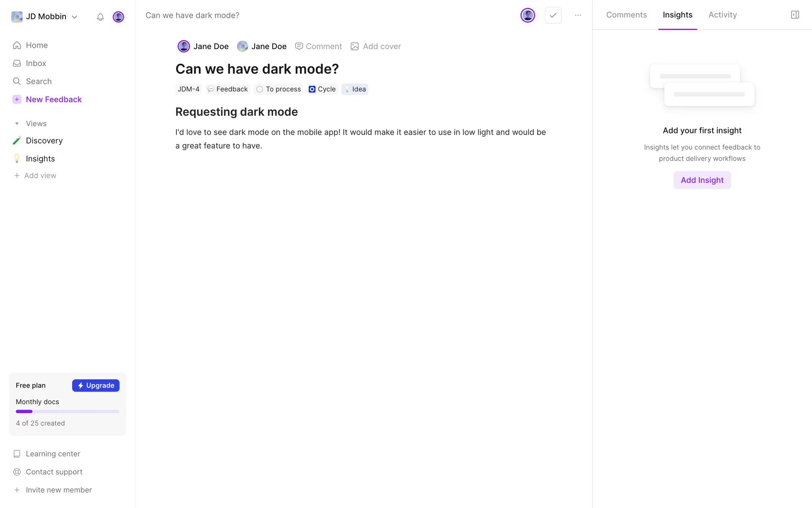Open Search from the sidebar
This screenshot has width=812, height=508.
38,81
